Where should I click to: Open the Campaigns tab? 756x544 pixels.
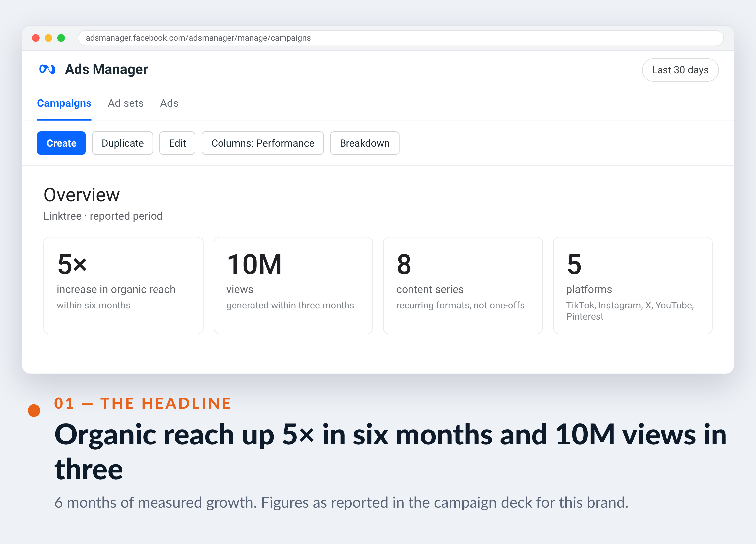point(64,103)
